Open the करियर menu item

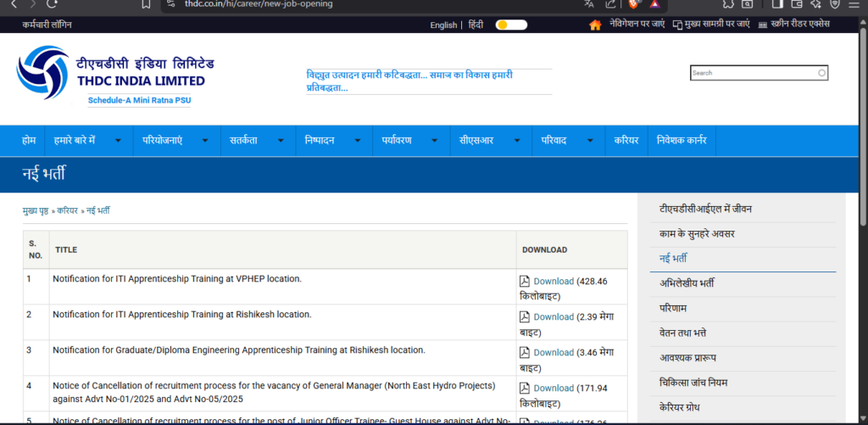coord(626,141)
